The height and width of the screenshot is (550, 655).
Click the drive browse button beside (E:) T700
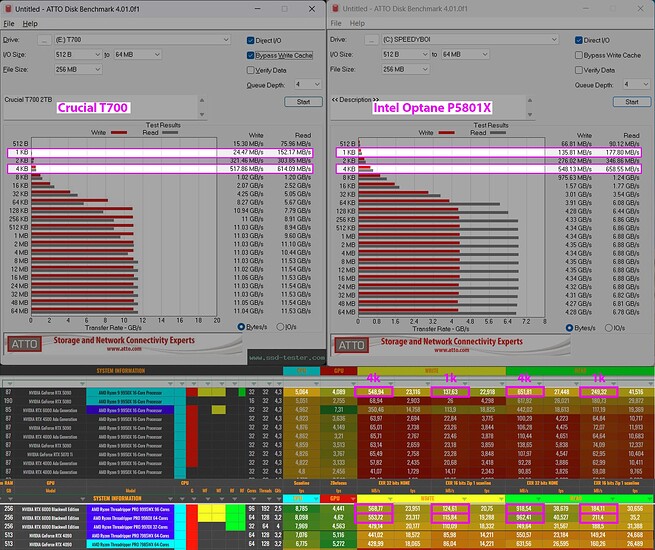tap(44, 40)
